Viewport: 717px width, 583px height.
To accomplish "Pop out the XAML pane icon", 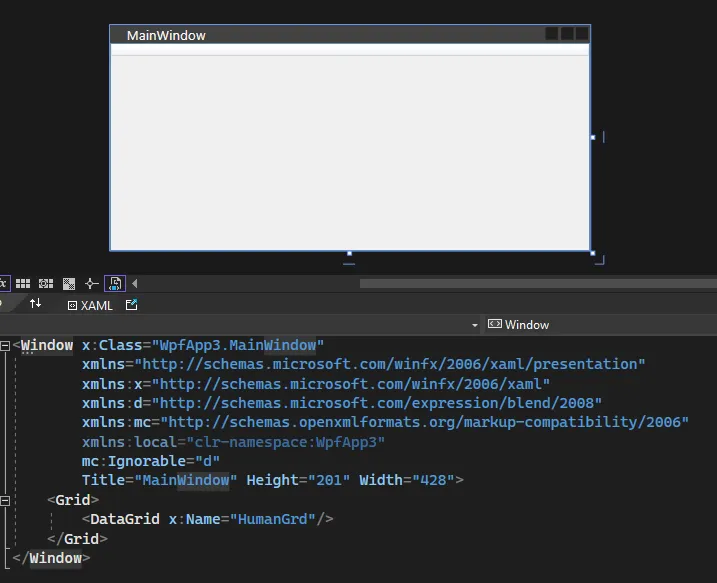I will pos(132,305).
